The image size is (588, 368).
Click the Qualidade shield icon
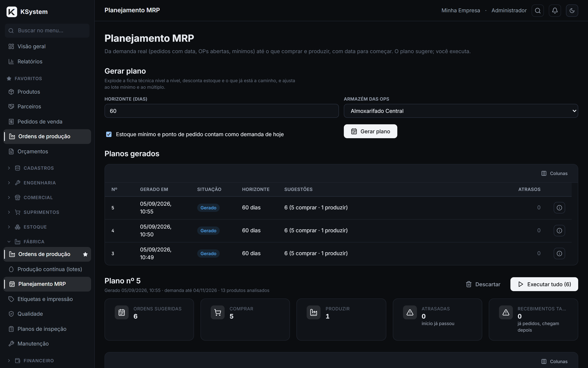click(11, 314)
